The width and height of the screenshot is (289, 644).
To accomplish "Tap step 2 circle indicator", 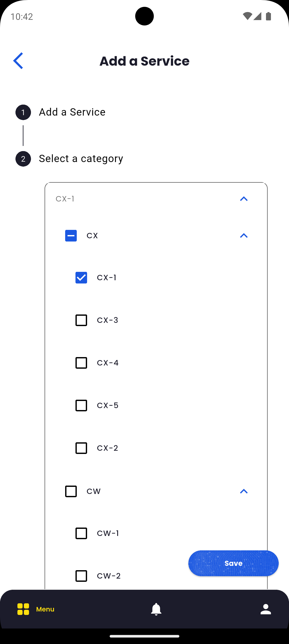I will pos(23,159).
